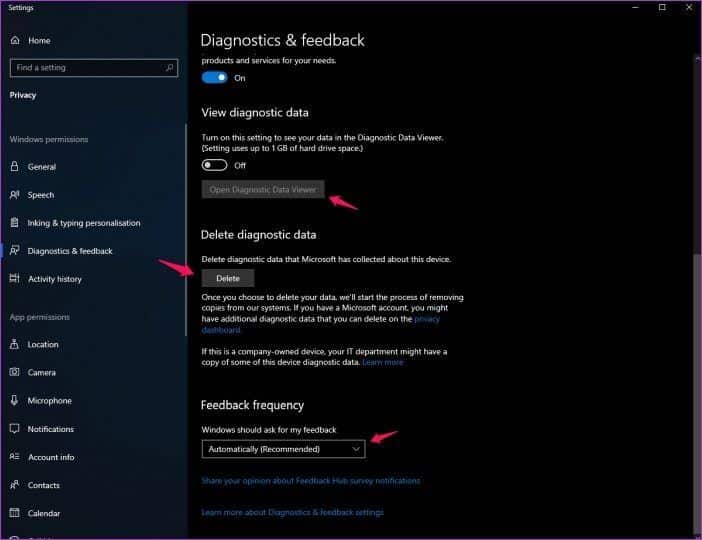This screenshot has height=540, width=702.
Task: Click the Home house icon
Action: pos(15,40)
